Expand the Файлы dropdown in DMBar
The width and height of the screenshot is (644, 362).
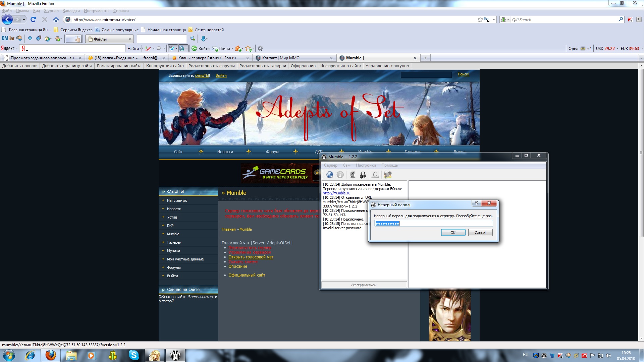point(130,39)
